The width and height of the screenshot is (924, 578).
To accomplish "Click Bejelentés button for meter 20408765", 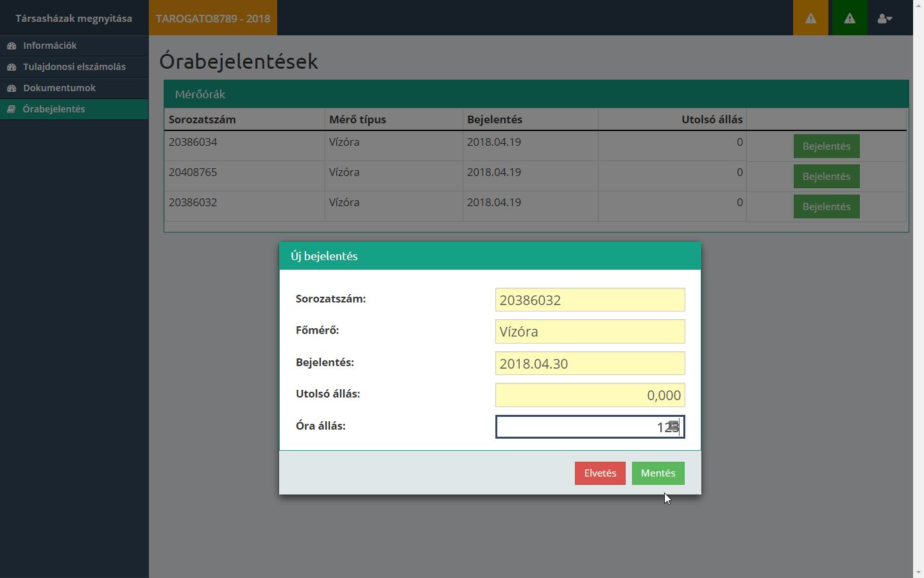I will (826, 177).
